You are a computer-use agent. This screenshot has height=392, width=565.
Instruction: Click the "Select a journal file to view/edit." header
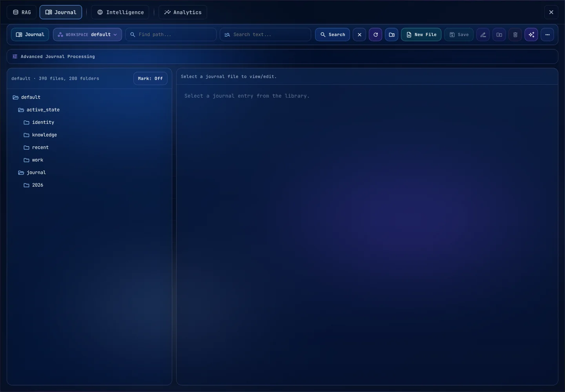tap(229, 76)
